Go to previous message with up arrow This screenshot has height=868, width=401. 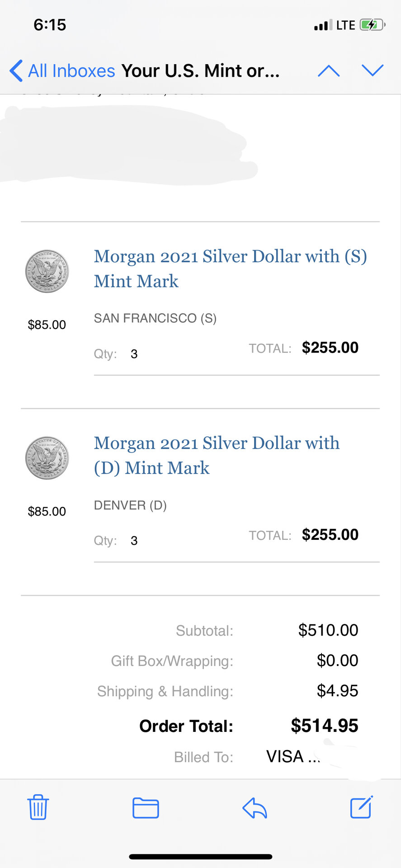(329, 71)
